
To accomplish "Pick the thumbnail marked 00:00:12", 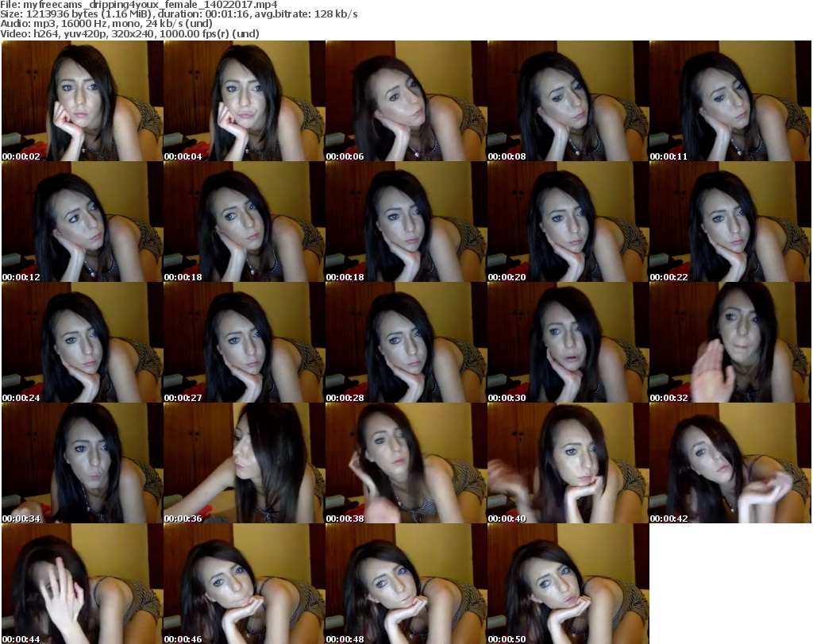I will click(x=83, y=222).
